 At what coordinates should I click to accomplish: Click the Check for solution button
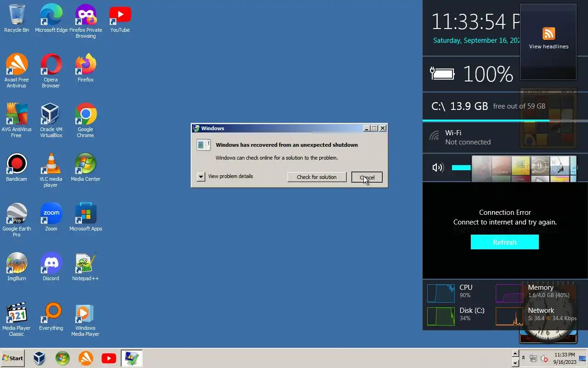tap(317, 177)
